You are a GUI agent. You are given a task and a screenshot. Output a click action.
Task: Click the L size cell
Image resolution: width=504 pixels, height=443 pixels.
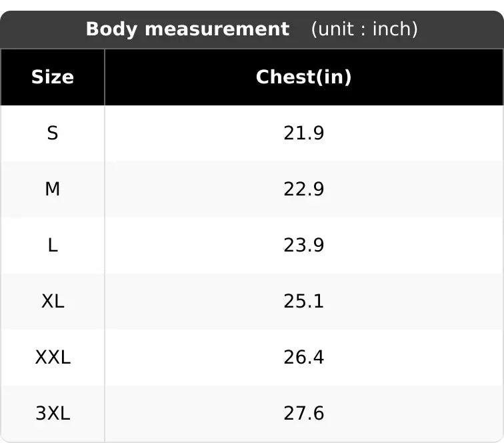(x=53, y=245)
